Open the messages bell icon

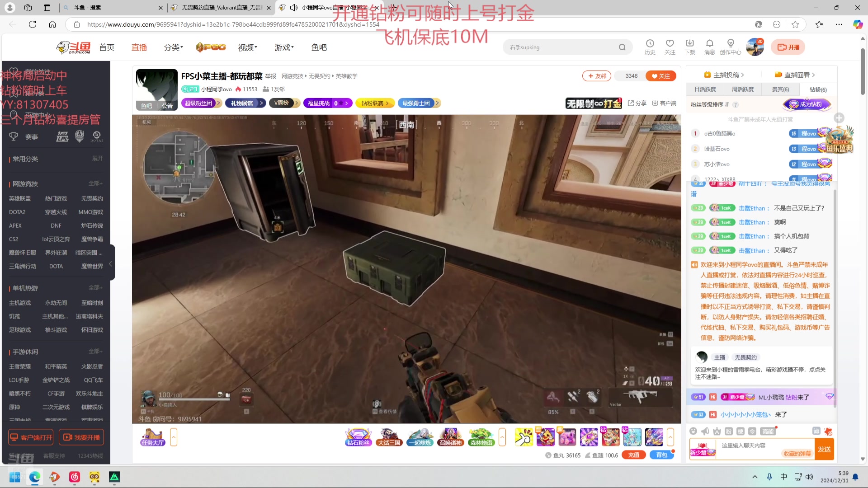tap(709, 47)
